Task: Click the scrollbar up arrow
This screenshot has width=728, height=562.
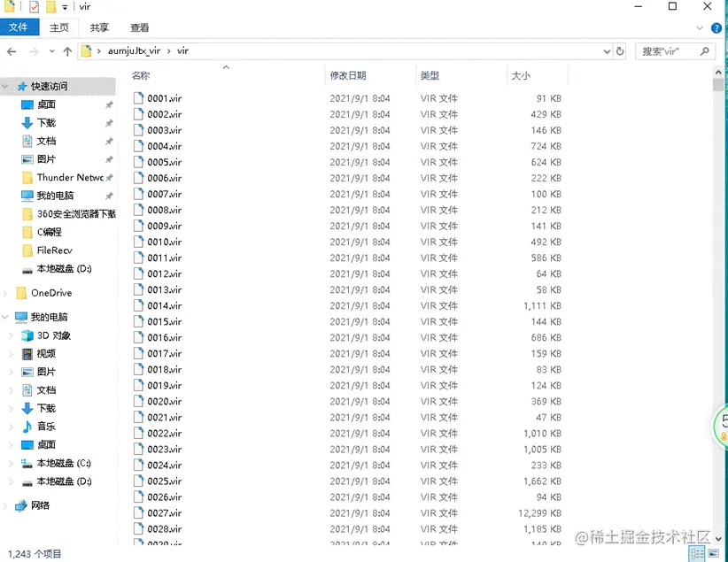Action: click(x=718, y=73)
